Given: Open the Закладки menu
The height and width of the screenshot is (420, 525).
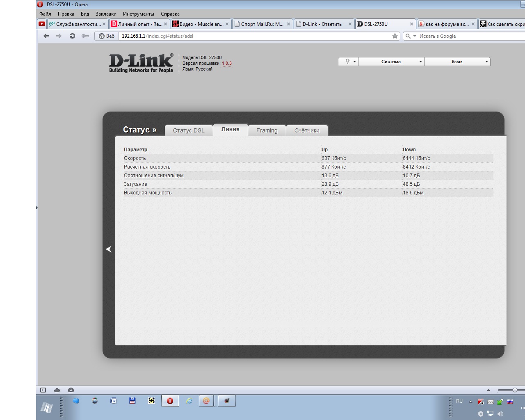Looking at the screenshot, I should tap(106, 14).
